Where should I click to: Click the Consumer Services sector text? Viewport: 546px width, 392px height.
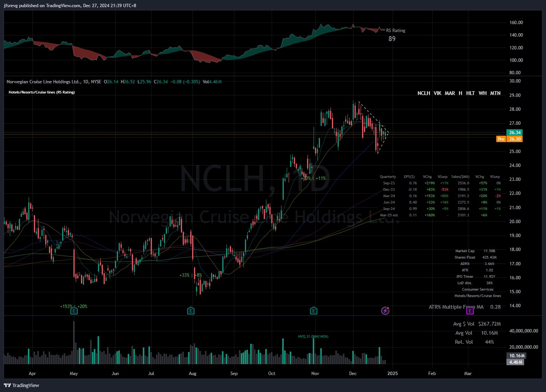[x=477, y=289]
